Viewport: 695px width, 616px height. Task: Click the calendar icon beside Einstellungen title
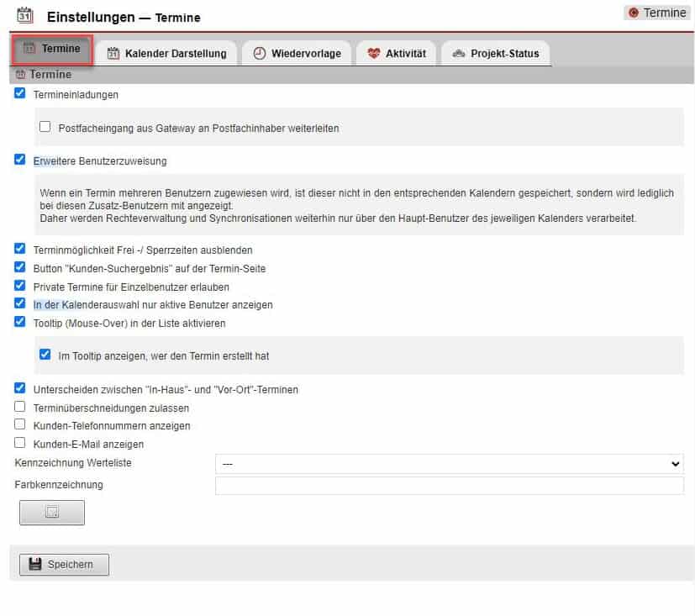pos(25,16)
